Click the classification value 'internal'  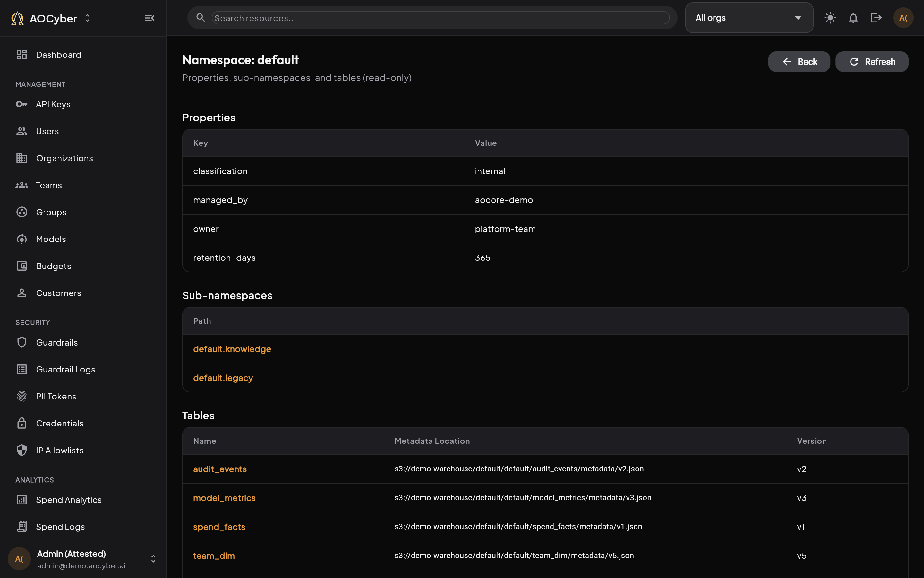tap(490, 171)
